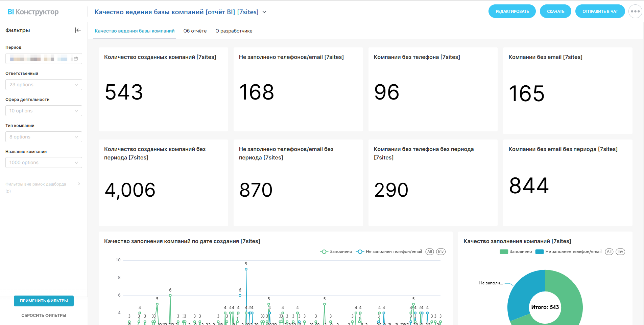The width and height of the screenshot is (644, 325).
Task: Click the 9-value peak marker on the line chart
Action: click(x=246, y=269)
